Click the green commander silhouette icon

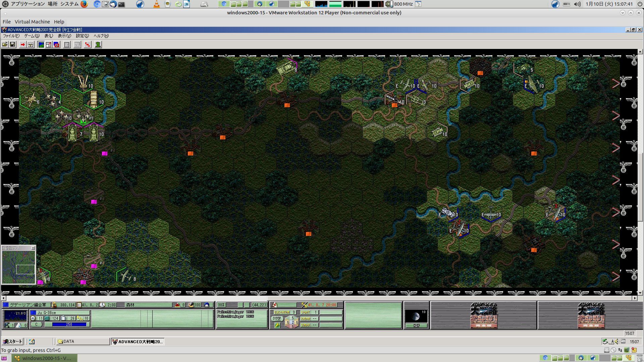point(98,45)
